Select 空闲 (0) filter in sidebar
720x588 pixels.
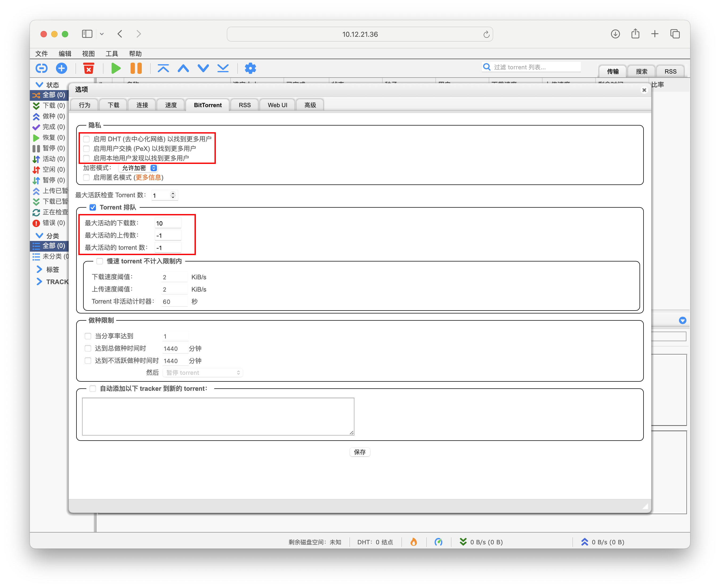(x=49, y=169)
